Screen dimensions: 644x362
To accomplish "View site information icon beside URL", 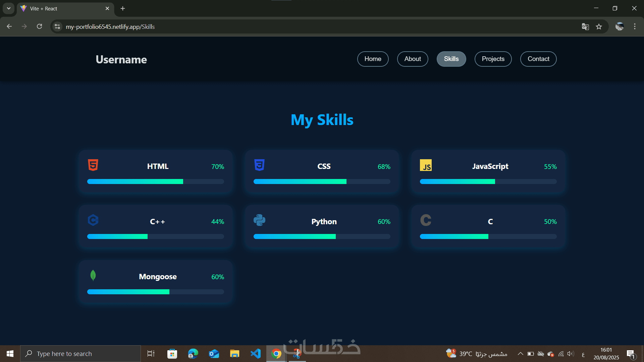I will [57, 27].
